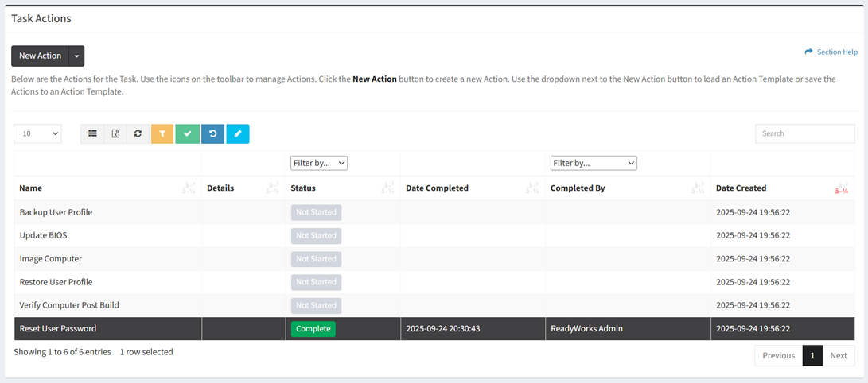Click the Section Help arrow icon

(808, 52)
